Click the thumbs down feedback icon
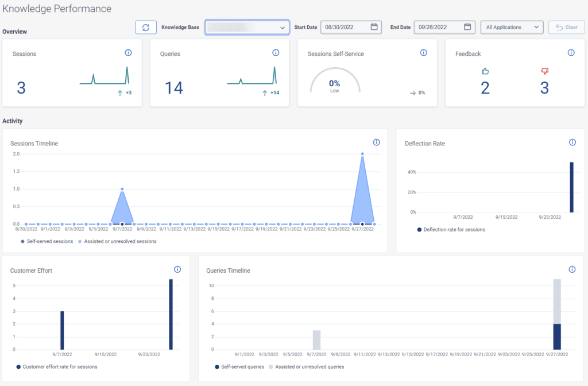Image resolution: width=588 pixels, height=386 pixels. (544, 71)
